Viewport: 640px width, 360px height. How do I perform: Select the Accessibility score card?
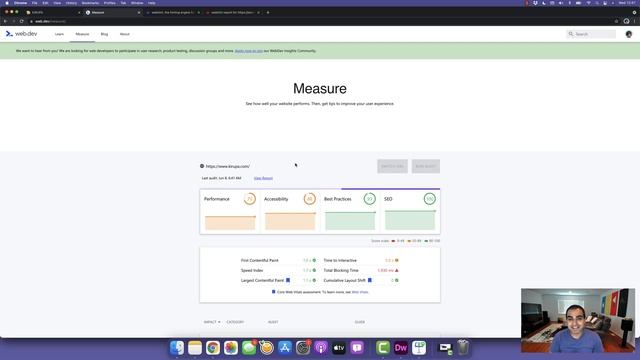[290, 212]
